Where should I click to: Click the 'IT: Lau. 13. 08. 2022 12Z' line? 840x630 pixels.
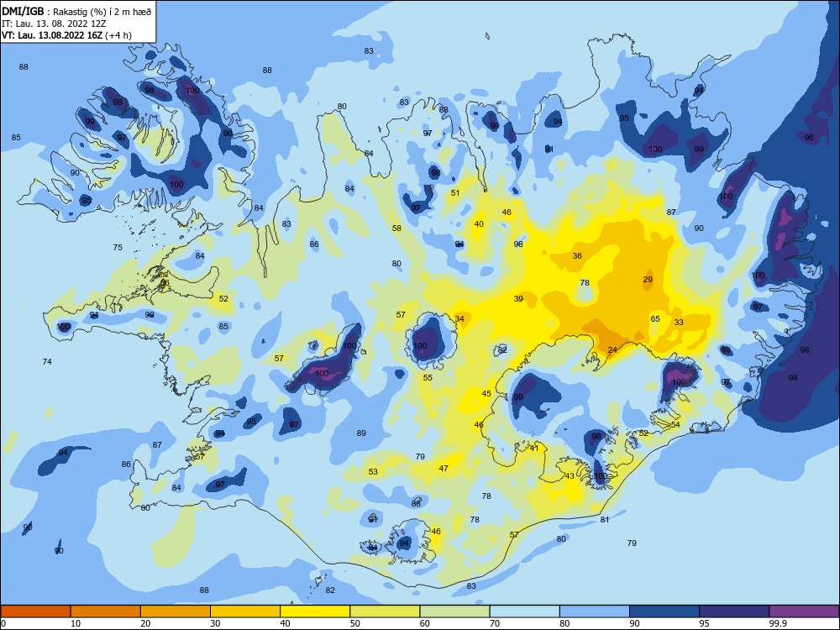coord(54,24)
